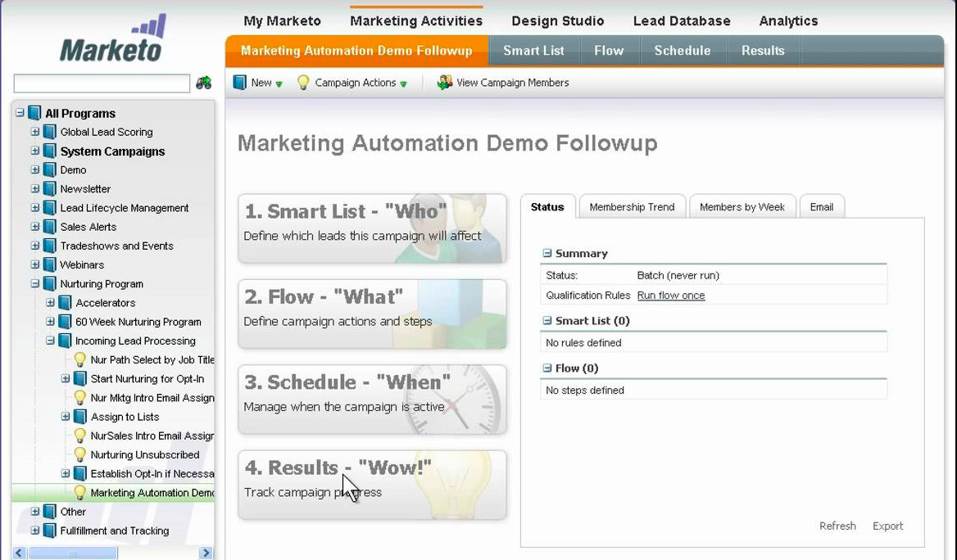Expand the Global Lead Scoring node

pos(34,132)
